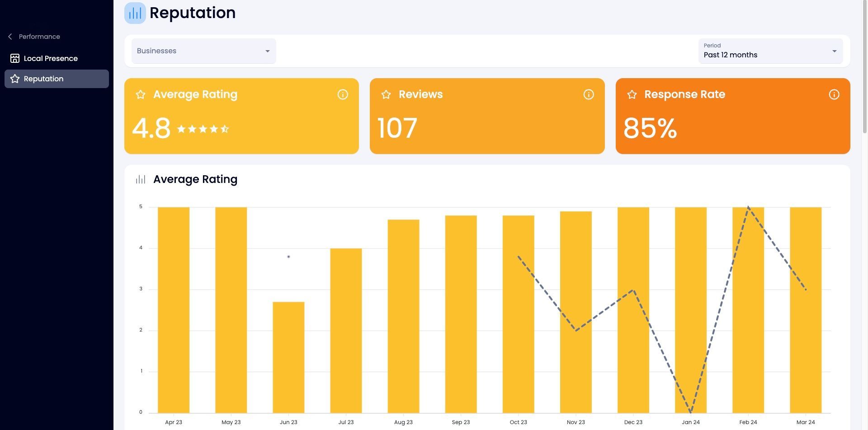Click the Dec 23 bar in the chart
868x430 pixels.
(x=633, y=310)
